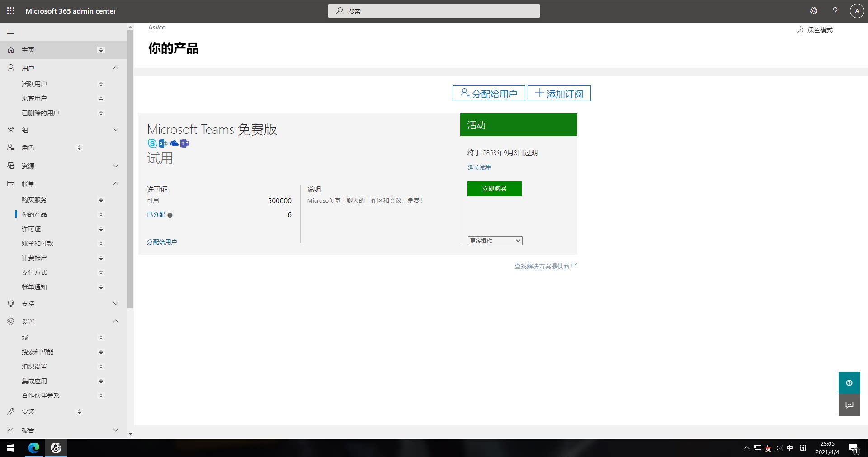The image size is (868, 457).
Task: Open the 更多操作 dropdown
Action: click(x=495, y=241)
